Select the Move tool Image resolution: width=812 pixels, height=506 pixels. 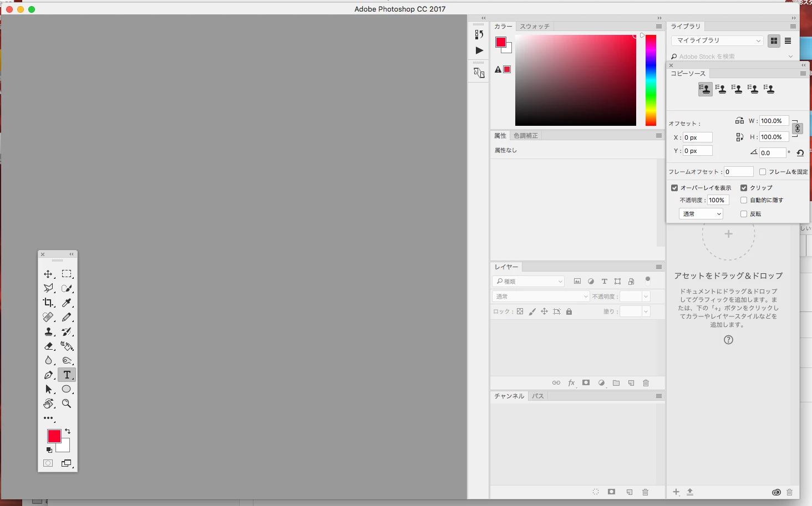click(x=48, y=274)
